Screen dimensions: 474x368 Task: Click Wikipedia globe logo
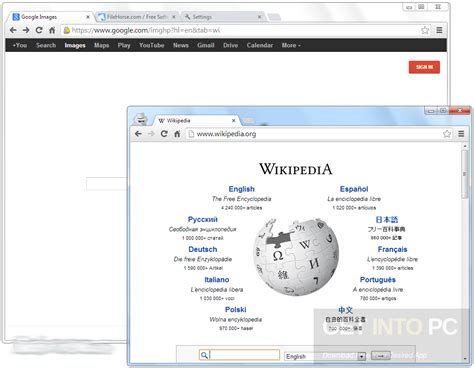tap(296, 257)
